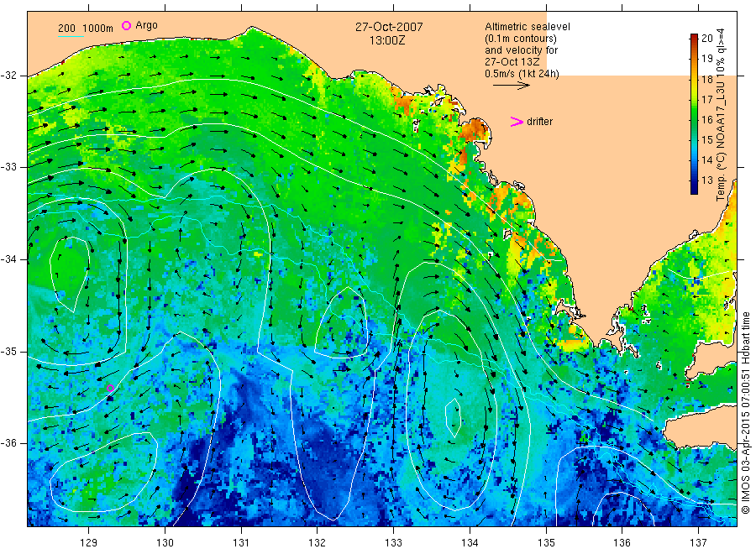Click colorbar tick value 14

(706, 160)
